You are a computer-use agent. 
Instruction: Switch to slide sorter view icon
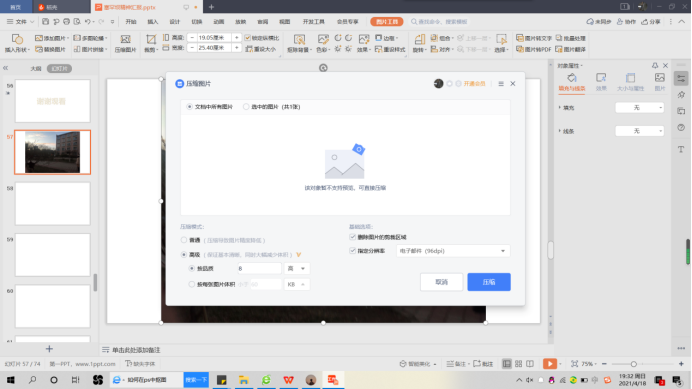(519, 363)
